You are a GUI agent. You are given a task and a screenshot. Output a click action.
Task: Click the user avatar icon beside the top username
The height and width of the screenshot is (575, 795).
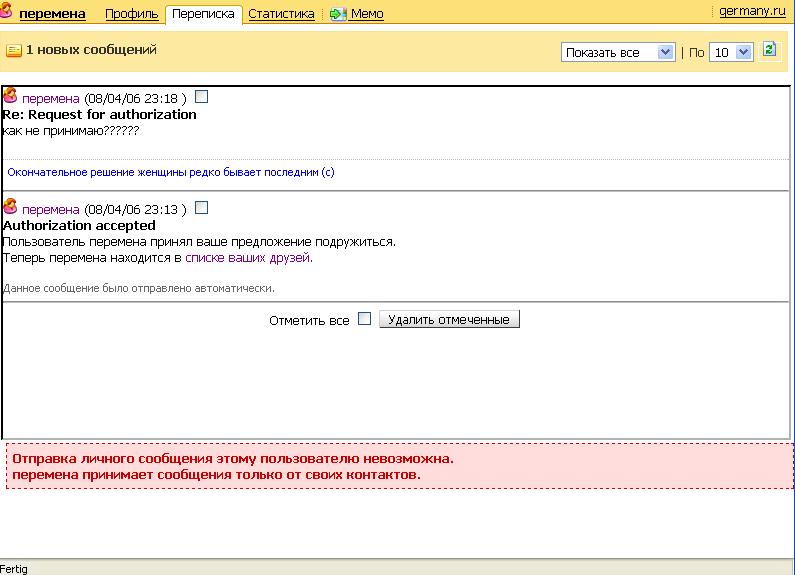tap(7, 13)
